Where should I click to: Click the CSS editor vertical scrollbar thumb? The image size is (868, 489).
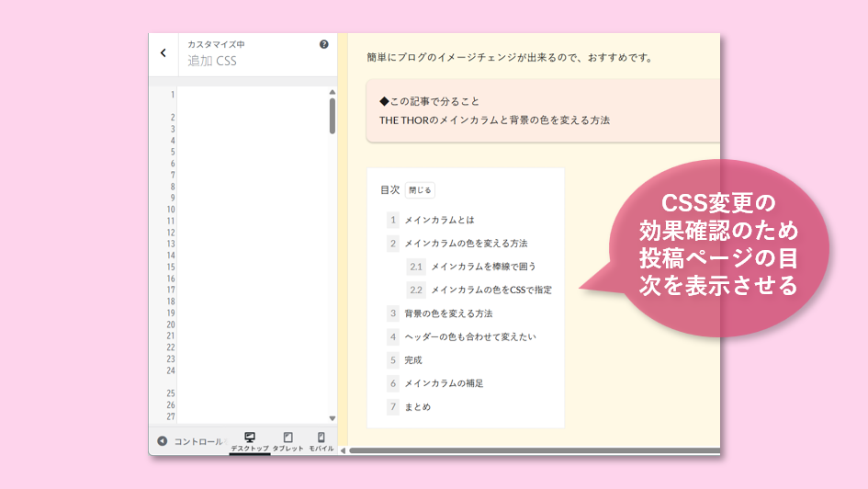coord(333,117)
